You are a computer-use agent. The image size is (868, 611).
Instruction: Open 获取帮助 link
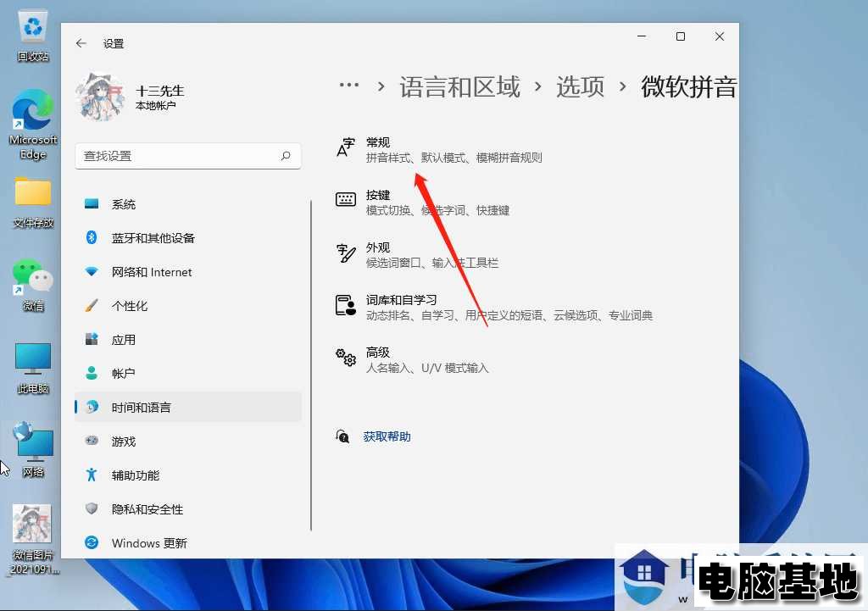[x=387, y=436]
